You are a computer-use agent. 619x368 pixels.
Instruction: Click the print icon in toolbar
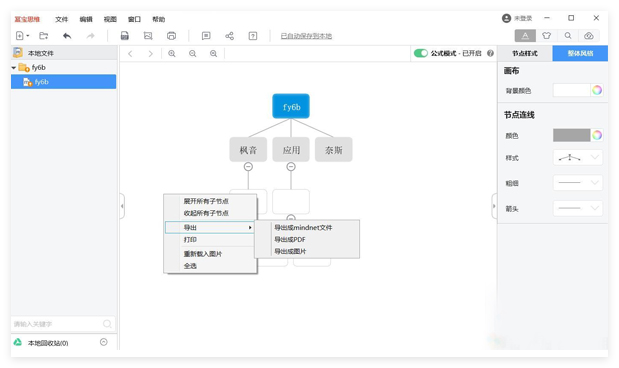[171, 36]
